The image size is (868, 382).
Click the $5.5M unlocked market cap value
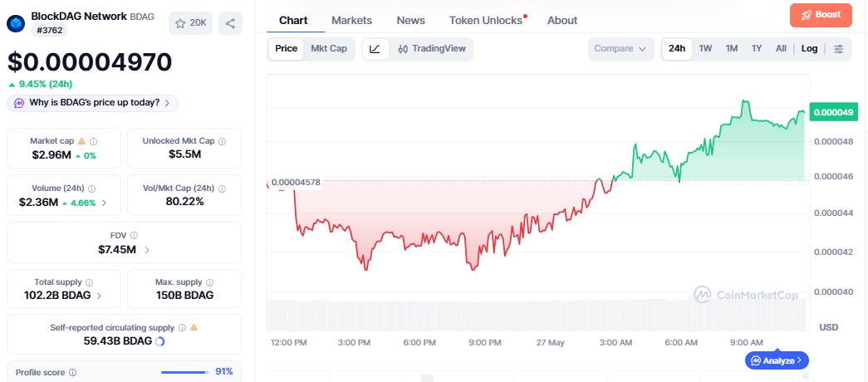[x=184, y=154]
